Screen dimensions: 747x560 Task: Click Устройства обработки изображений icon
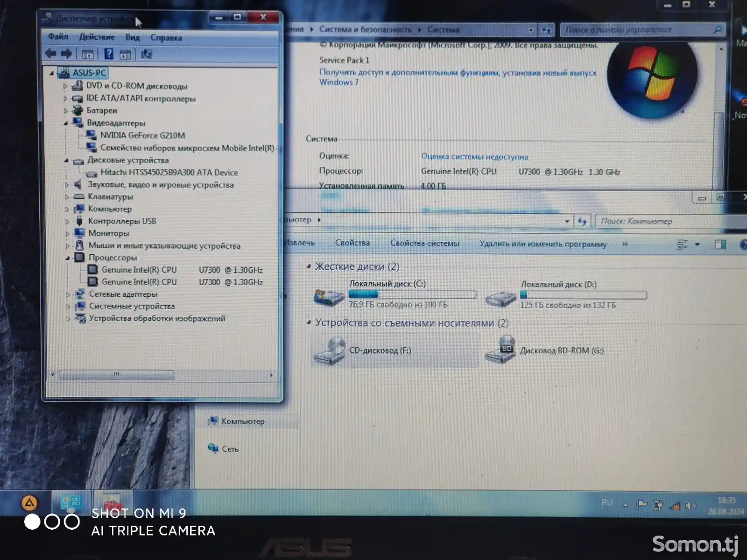pyautogui.click(x=81, y=318)
